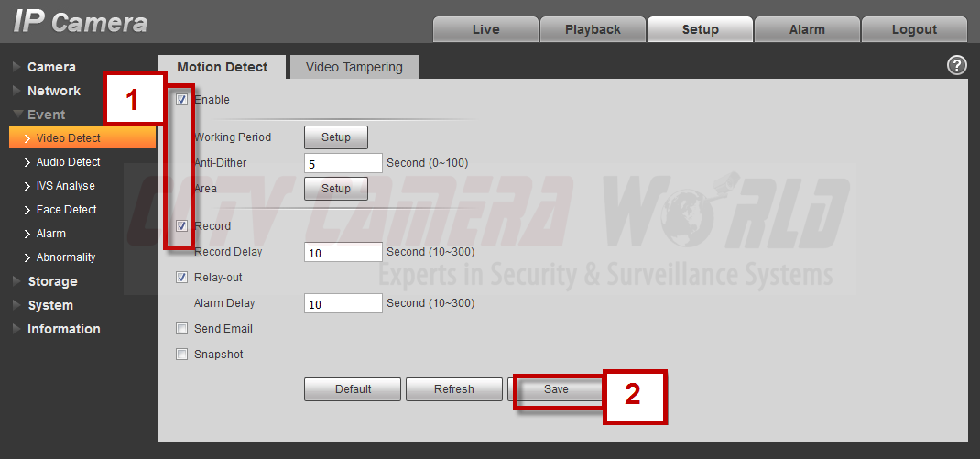Switch to the Video Tampering tab
The width and height of the screenshot is (980, 459).
[354, 67]
